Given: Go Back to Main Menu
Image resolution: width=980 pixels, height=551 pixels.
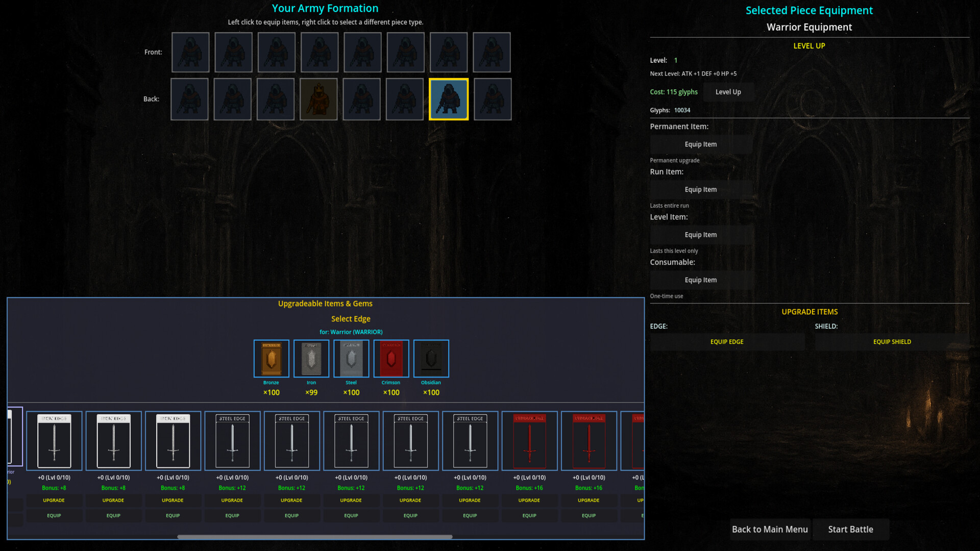Looking at the screenshot, I should click(770, 529).
